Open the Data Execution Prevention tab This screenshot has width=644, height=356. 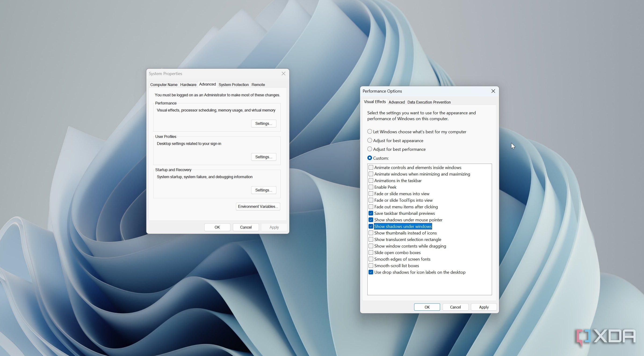(x=429, y=102)
